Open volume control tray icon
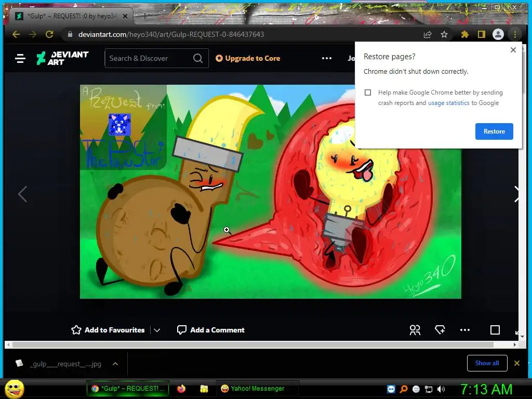Screen dimensions: 532x399 coord(441,389)
